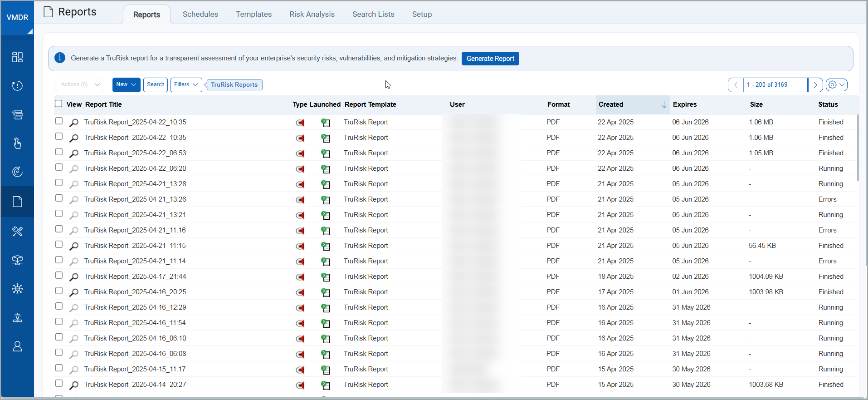Click the TruRisk Reports filter tag
The image size is (868, 400).
pos(234,85)
